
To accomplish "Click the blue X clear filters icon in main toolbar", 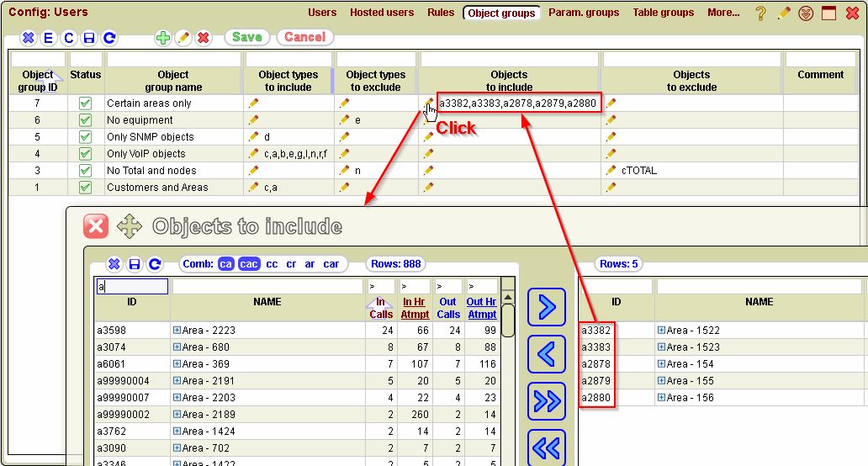I will tap(29, 38).
